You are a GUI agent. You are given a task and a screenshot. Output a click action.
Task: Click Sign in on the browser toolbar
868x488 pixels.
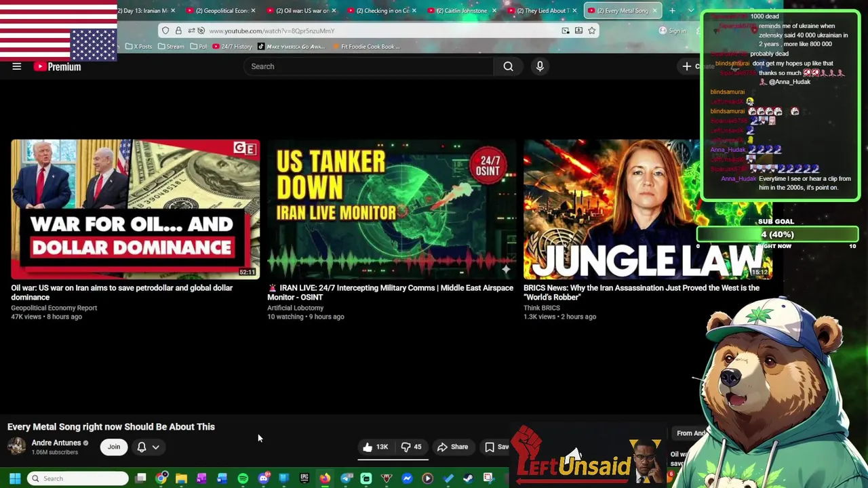(x=672, y=30)
